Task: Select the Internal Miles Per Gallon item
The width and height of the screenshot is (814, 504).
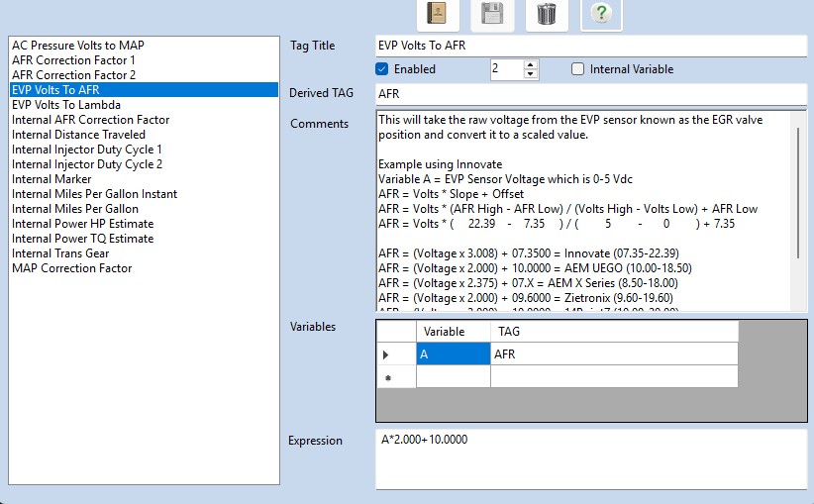Action: (x=144, y=209)
